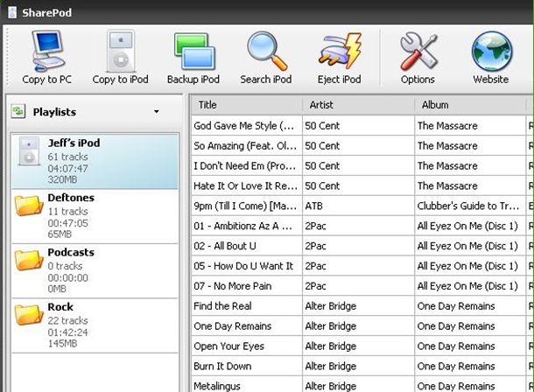Click the Jeff's iPod device icon
The height and width of the screenshot is (392, 534).
pos(29,151)
